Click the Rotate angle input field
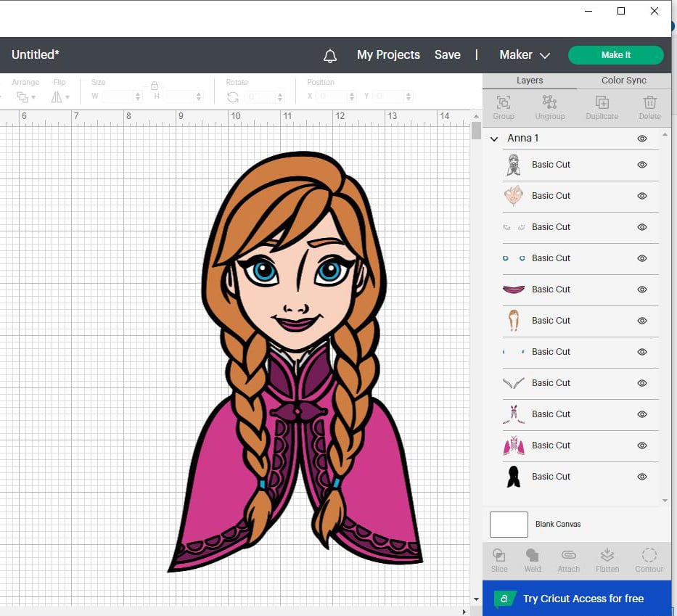The width and height of the screenshot is (677, 616). click(x=260, y=96)
